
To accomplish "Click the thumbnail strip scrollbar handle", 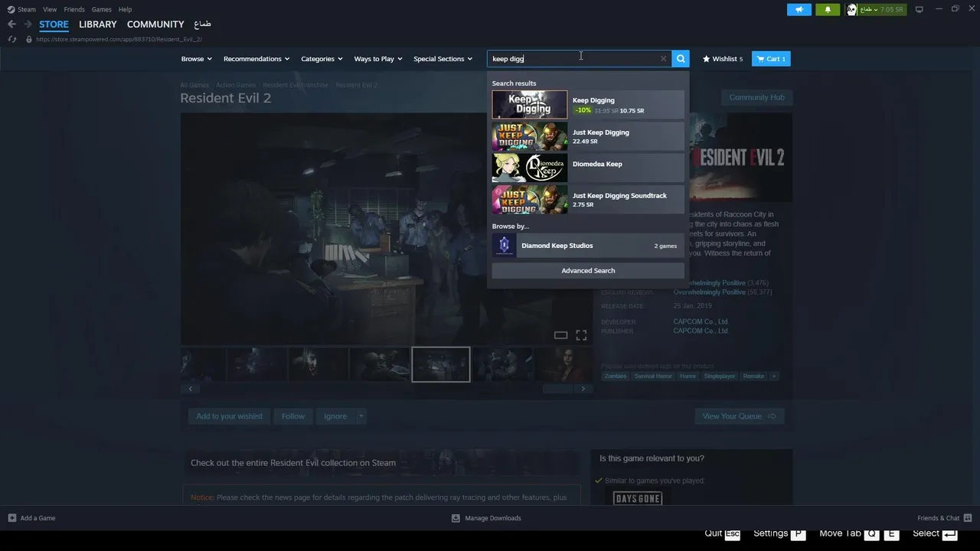I will [x=557, y=389].
